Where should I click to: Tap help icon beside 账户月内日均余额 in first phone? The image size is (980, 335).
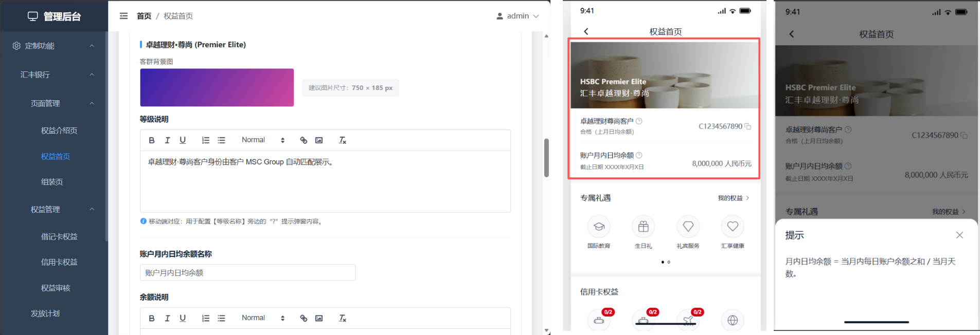(639, 155)
